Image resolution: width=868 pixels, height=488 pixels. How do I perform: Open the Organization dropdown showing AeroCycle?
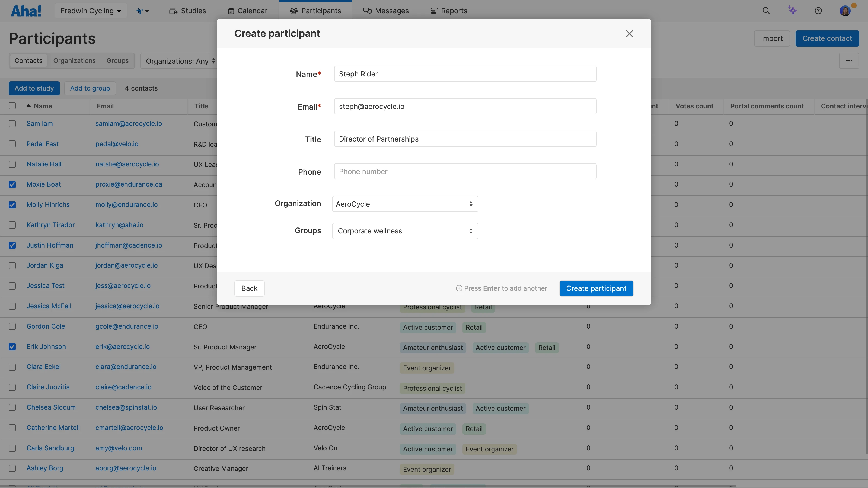[404, 204]
